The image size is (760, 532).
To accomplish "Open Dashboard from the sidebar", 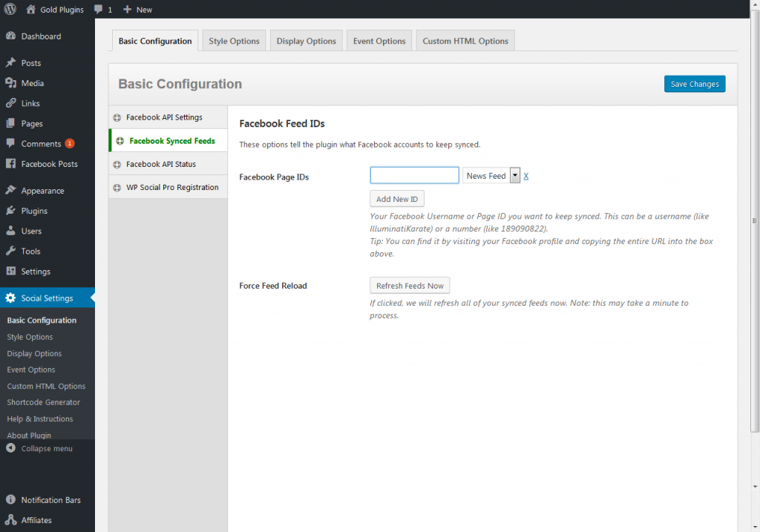I will 41,36.
